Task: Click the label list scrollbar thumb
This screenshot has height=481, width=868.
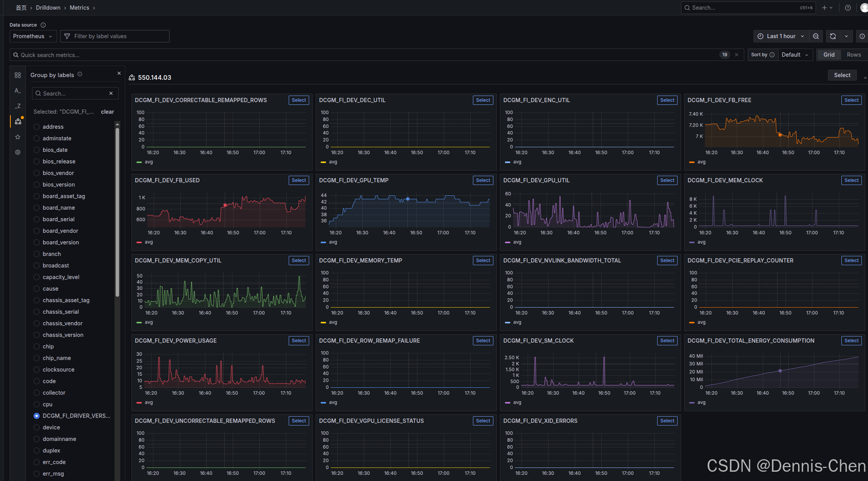Action: pyautogui.click(x=117, y=212)
